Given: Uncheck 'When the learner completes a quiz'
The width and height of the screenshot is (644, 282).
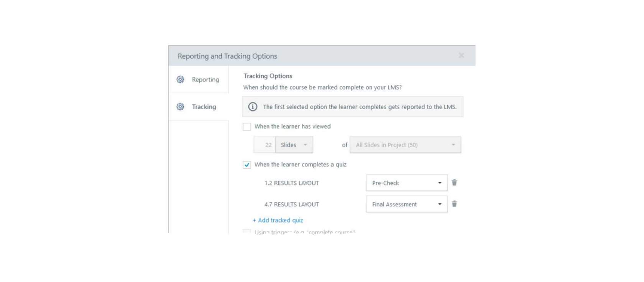Looking at the screenshot, I should point(247,165).
